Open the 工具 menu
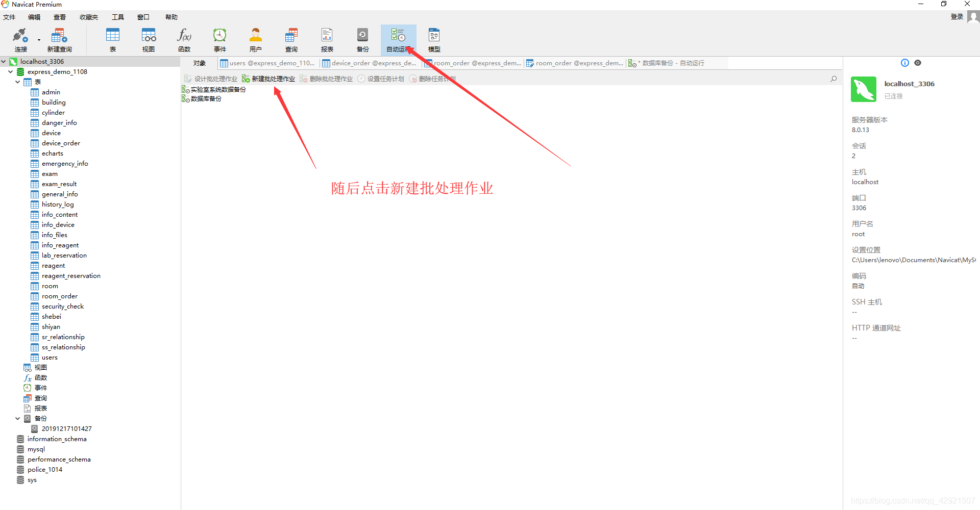 (118, 17)
